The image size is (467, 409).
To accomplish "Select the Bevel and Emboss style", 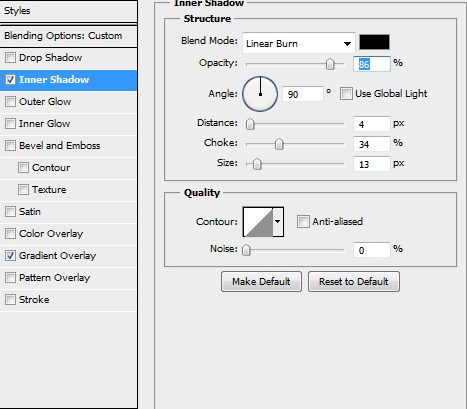I will pos(59,146).
